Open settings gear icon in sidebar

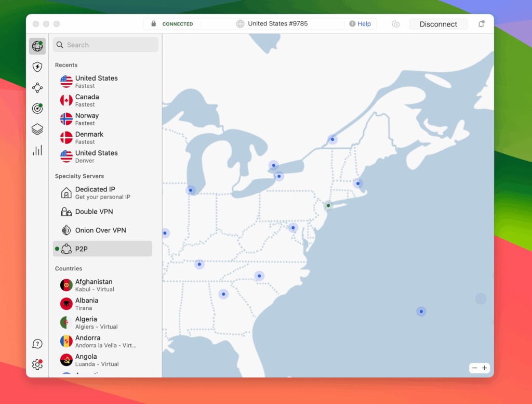pos(37,364)
